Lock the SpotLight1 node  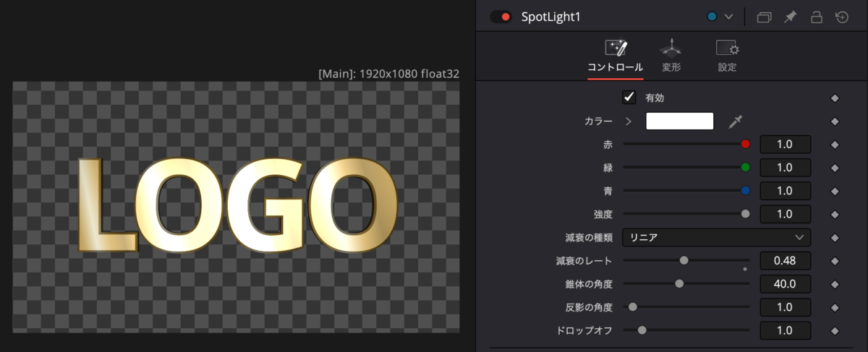[816, 17]
